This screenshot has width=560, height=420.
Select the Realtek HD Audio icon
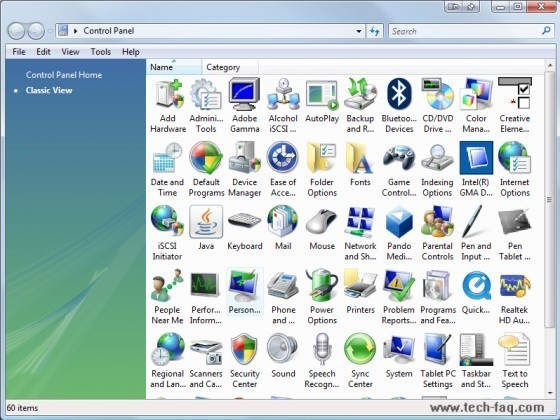[515, 286]
